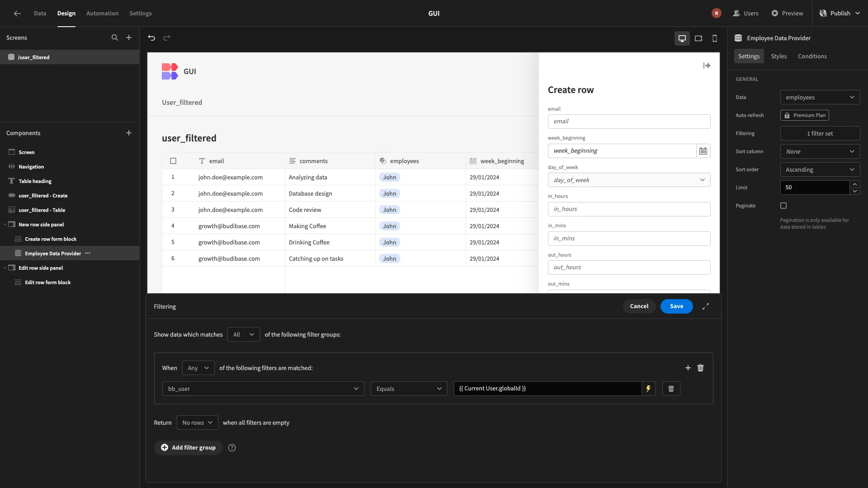Delete the entire filter group

[700, 368]
